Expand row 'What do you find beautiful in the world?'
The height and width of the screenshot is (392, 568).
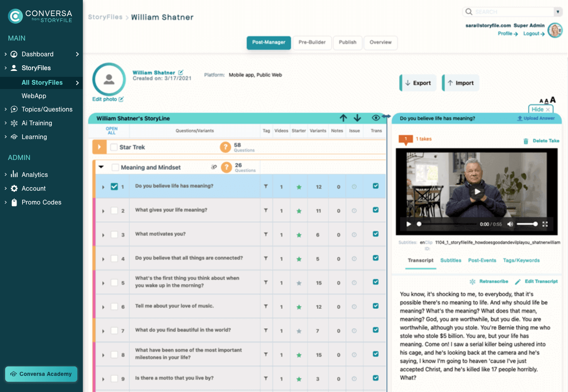click(x=103, y=331)
